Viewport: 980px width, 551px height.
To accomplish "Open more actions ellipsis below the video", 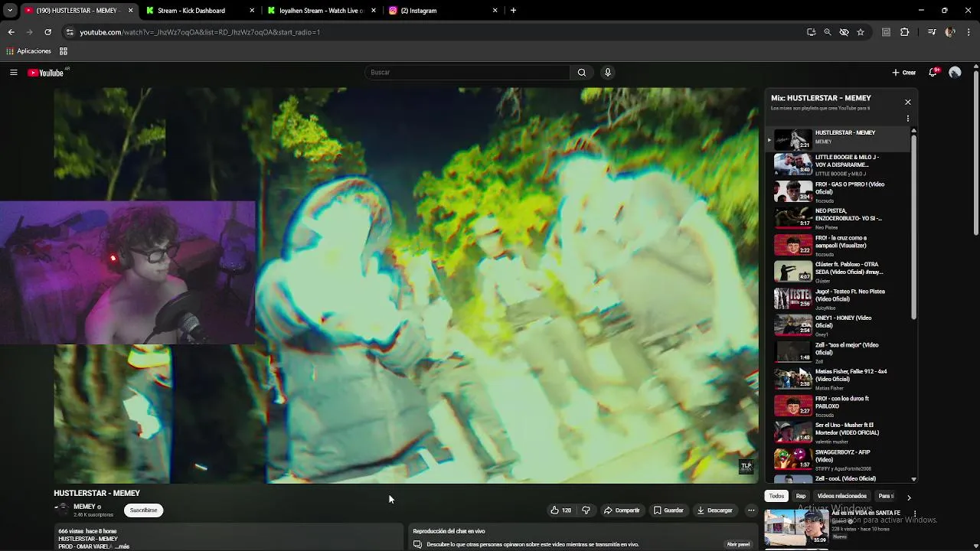I will [751, 510].
